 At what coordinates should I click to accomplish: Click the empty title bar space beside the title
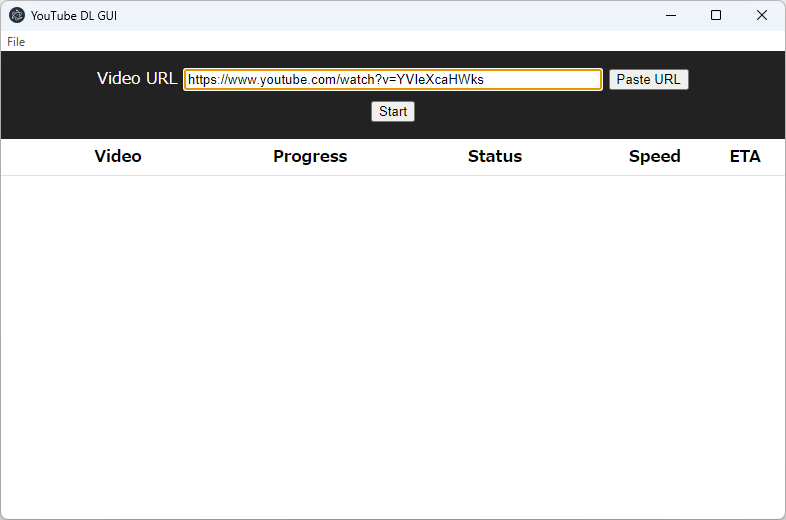380,15
